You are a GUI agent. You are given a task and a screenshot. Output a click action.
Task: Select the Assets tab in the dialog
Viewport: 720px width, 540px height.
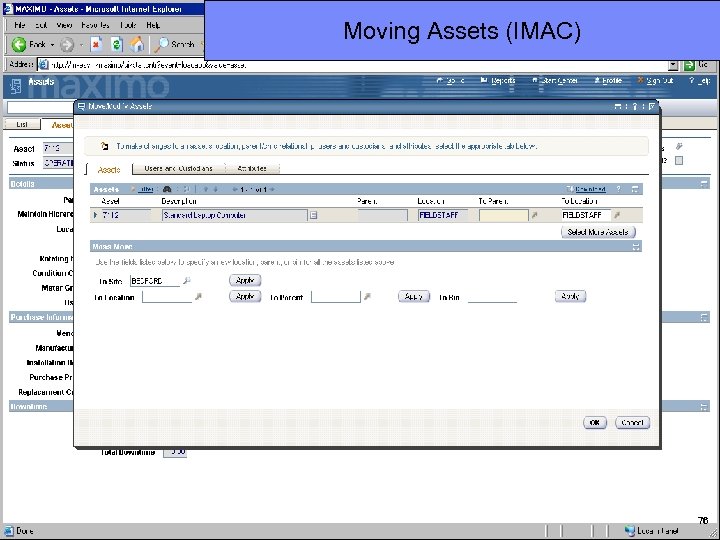pos(109,169)
